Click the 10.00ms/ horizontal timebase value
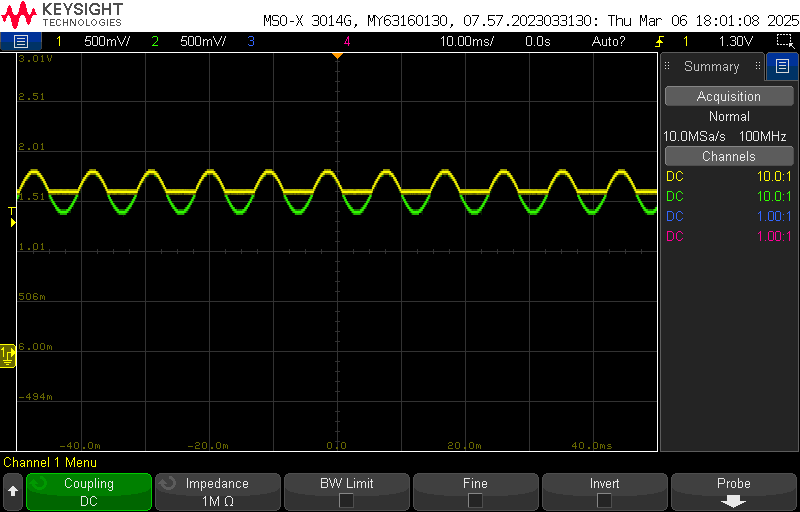 [468, 41]
